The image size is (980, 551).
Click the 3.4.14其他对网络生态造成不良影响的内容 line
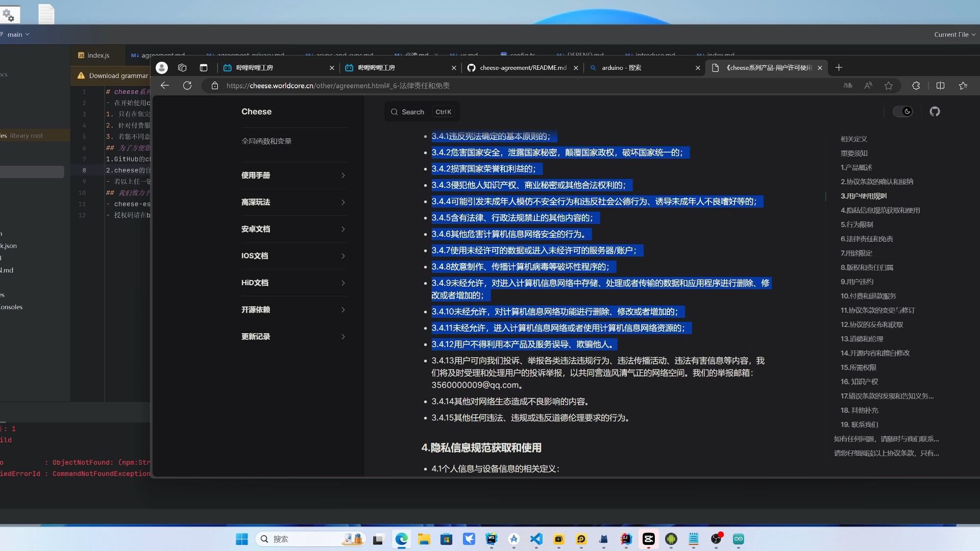click(x=510, y=402)
